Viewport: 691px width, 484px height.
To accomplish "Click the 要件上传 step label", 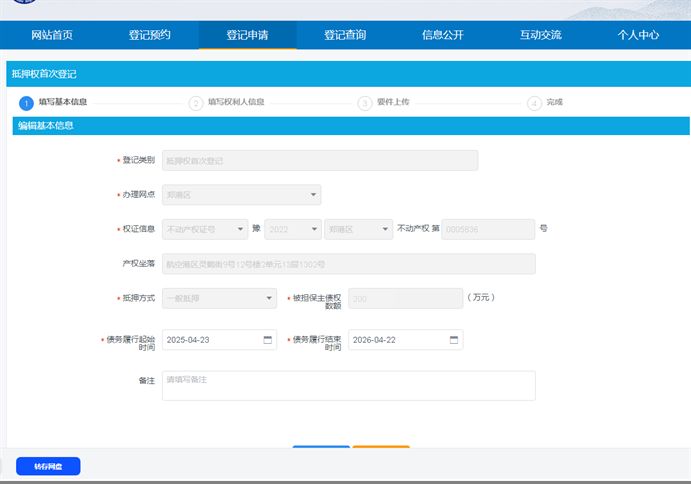I will point(393,102).
